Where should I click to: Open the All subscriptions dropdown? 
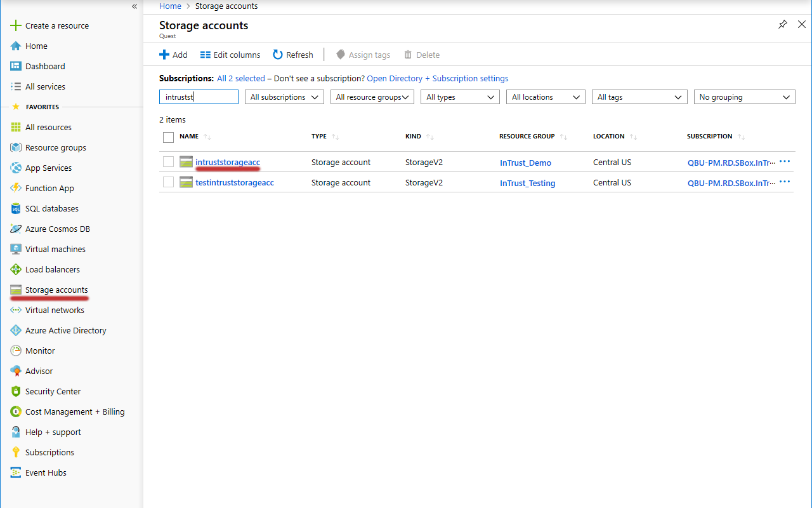(284, 97)
